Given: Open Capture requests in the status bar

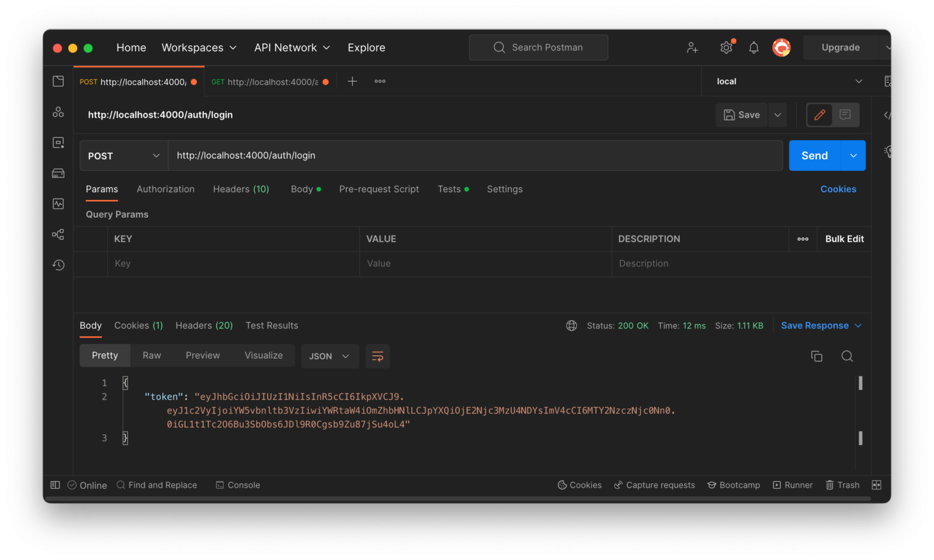Looking at the screenshot, I should pos(654,485).
